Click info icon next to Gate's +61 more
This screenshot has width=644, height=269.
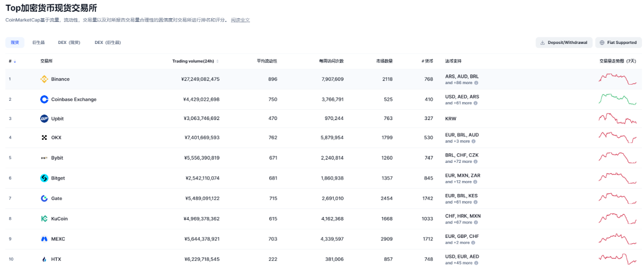[x=475, y=202]
